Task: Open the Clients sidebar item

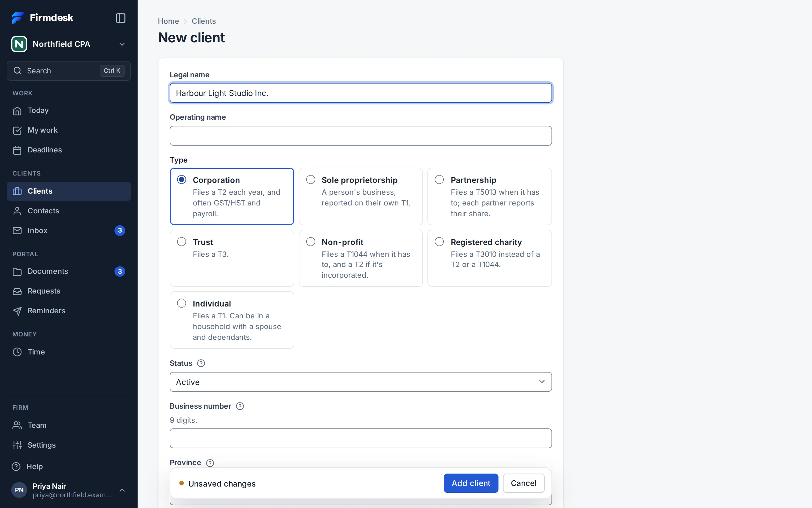Action: coord(69,191)
